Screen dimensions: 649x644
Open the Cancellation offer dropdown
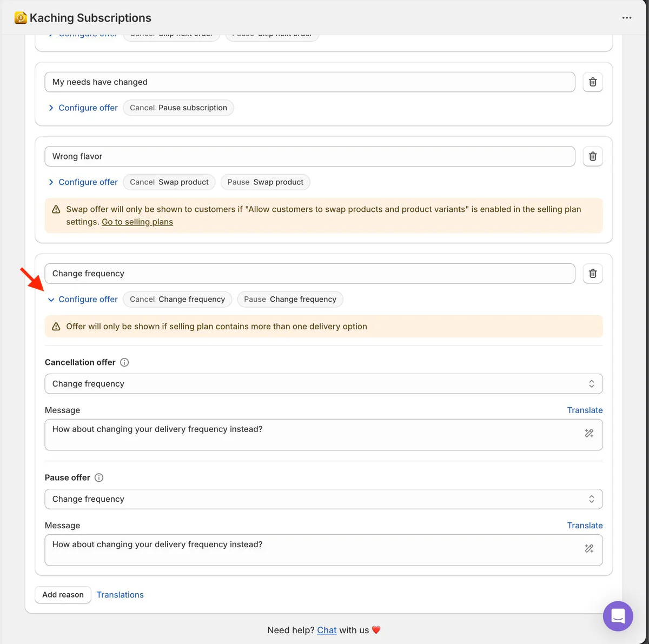tap(323, 384)
